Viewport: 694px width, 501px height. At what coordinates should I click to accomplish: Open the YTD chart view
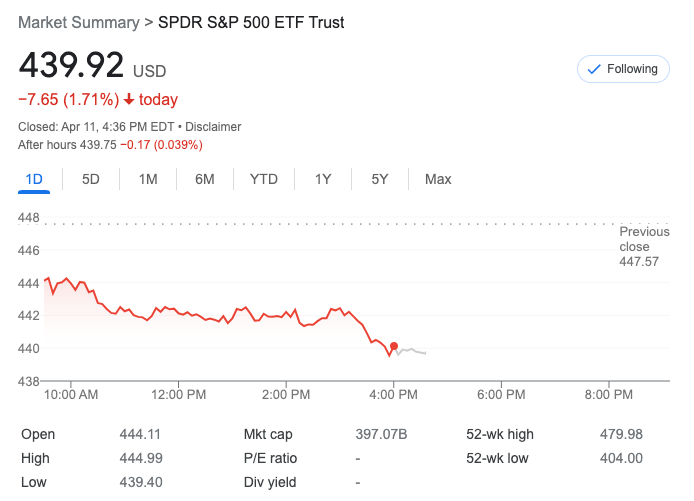264,179
